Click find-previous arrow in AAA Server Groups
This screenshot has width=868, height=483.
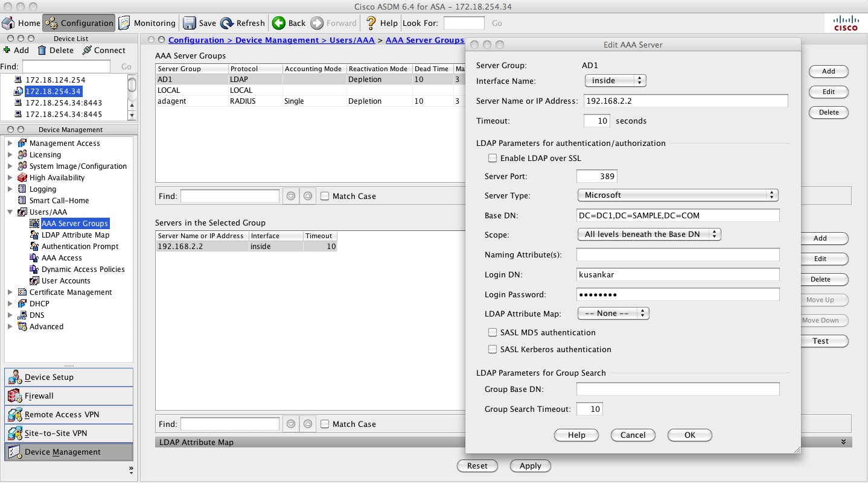[x=307, y=196]
